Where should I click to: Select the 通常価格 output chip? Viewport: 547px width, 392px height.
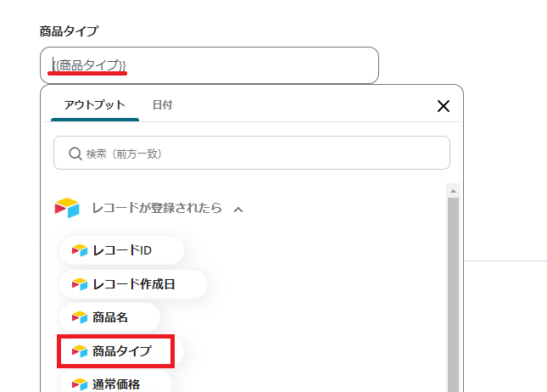pyautogui.click(x=116, y=384)
